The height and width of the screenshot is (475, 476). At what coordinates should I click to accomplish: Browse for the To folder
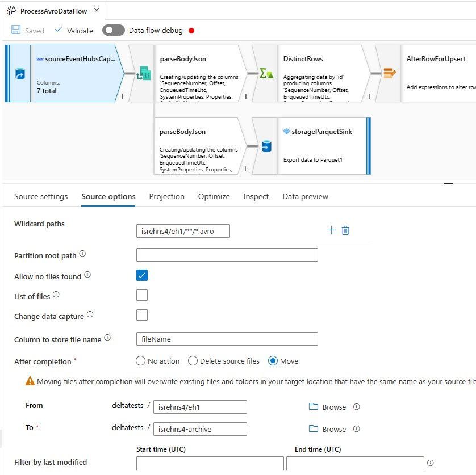(327, 429)
